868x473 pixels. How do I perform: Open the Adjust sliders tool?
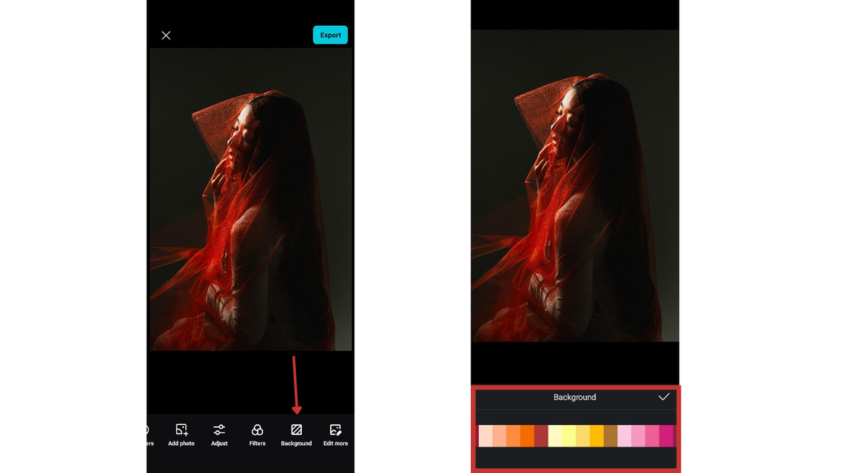point(219,434)
